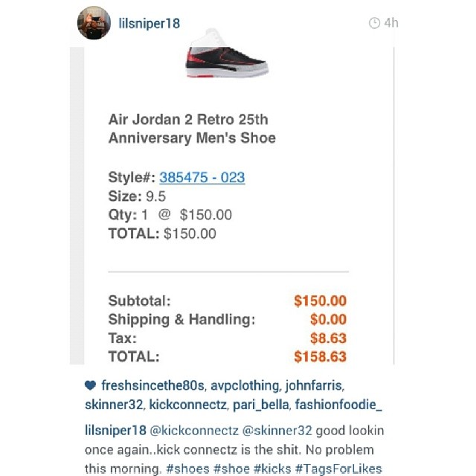This screenshot has width=476, height=476.
Task: Open lilsniper18 username in post header
Action: 149,23
